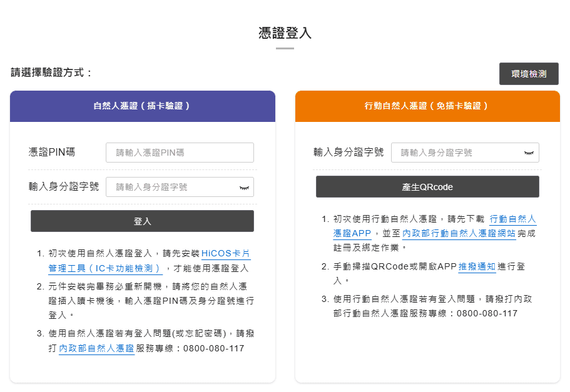
Task: Open the 內政部自然人憑證 link
Action: pos(96,348)
